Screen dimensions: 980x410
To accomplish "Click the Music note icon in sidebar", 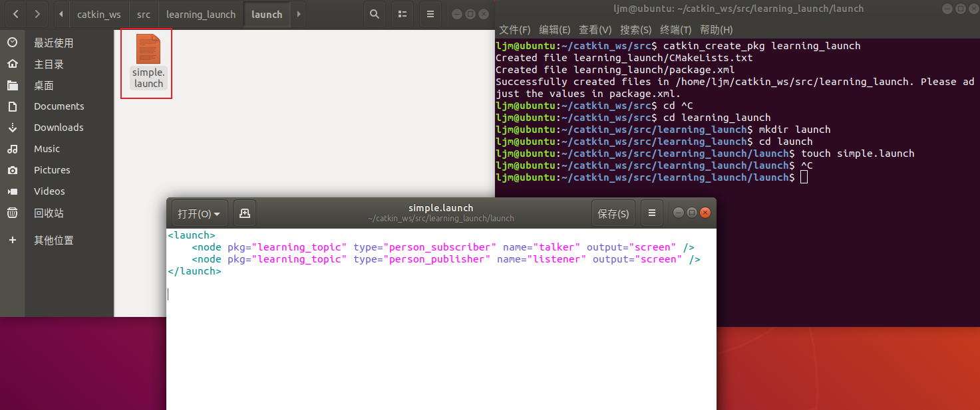I will pyautogui.click(x=12, y=149).
